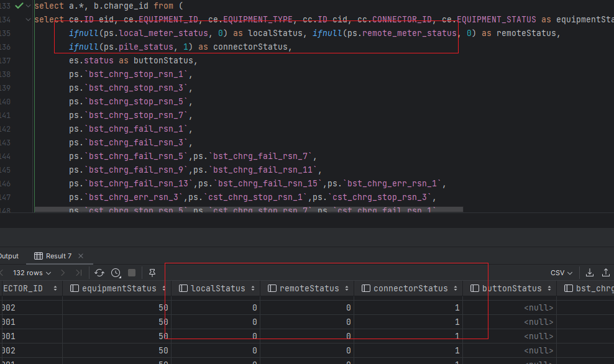614x364 pixels.
Task: Click the export data download icon
Action: (590, 273)
